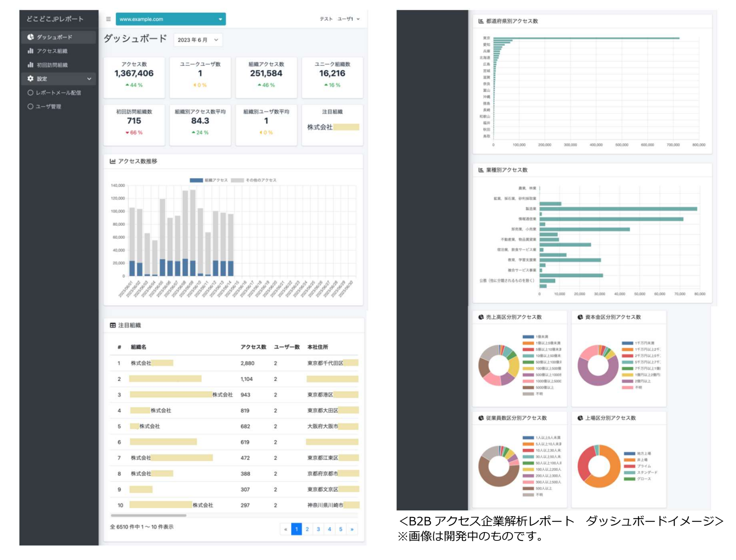Click the 東京 bar in the prefecture chart

[586, 38]
